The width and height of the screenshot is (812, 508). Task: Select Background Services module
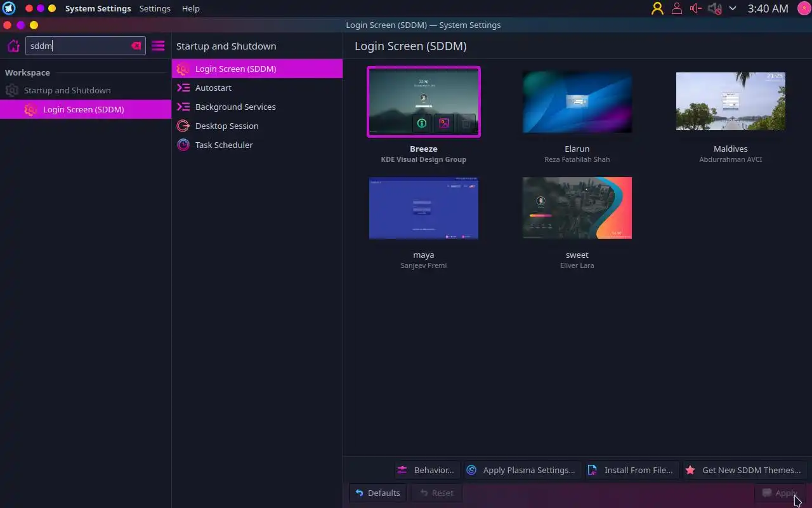257,107
